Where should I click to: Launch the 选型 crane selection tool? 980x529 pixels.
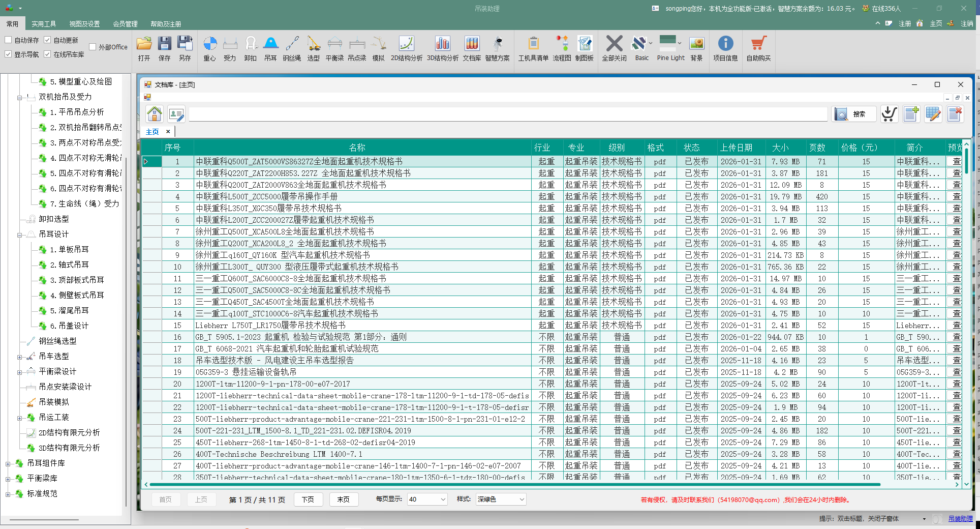click(x=313, y=49)
